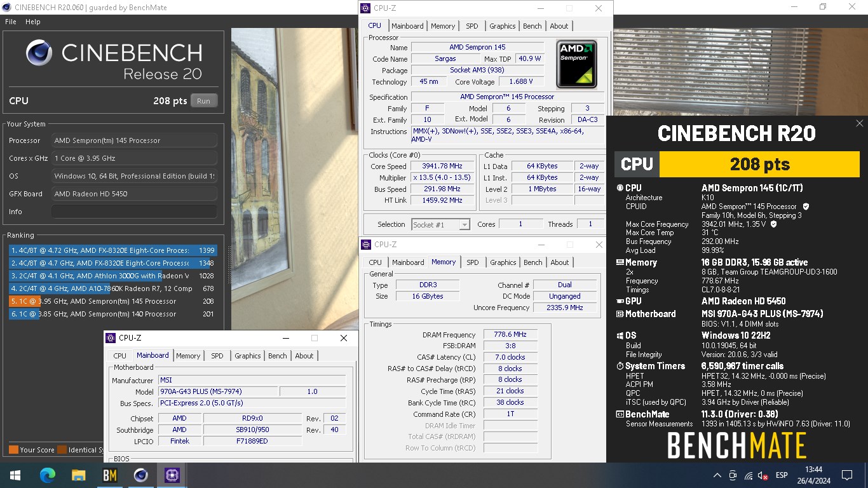Open the Cinebench File menu

coord(11,22)
